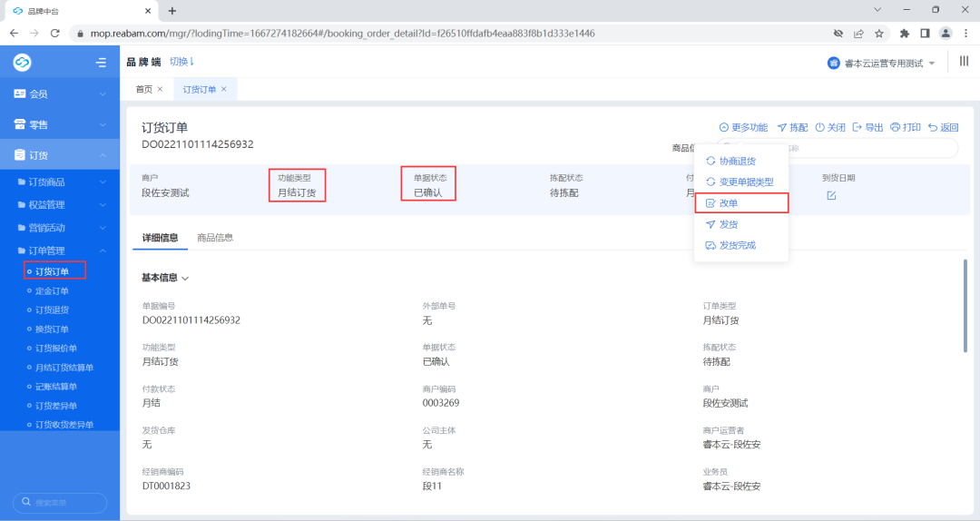Click the 关闭 power icon button

click(x=830, y=128)
